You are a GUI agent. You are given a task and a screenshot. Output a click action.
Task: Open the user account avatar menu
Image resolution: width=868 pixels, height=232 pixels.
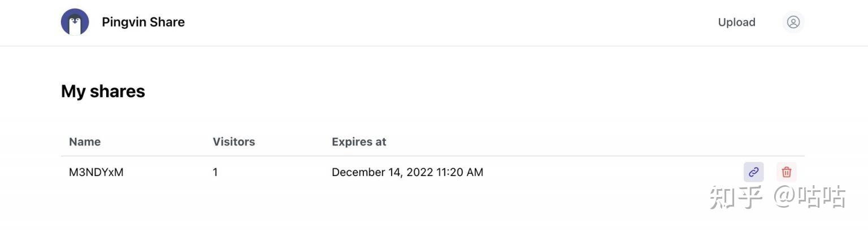[x=793, y=22]
